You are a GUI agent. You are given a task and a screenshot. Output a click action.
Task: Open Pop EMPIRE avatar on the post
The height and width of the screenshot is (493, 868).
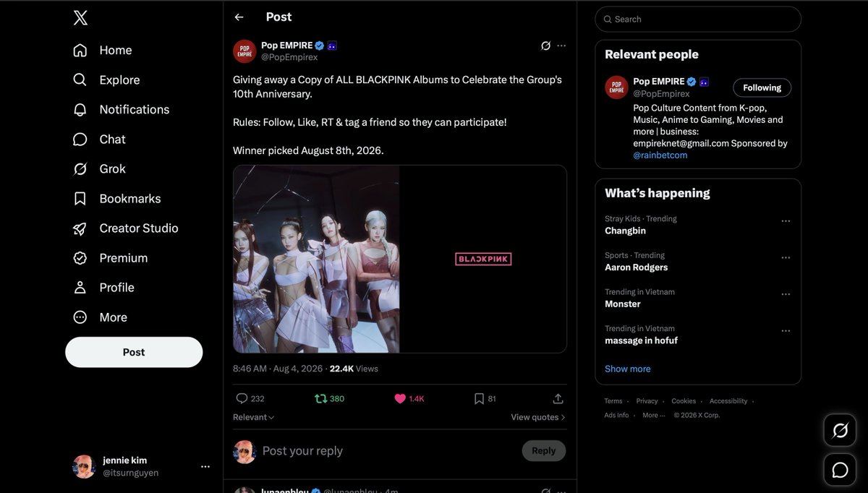244,51
